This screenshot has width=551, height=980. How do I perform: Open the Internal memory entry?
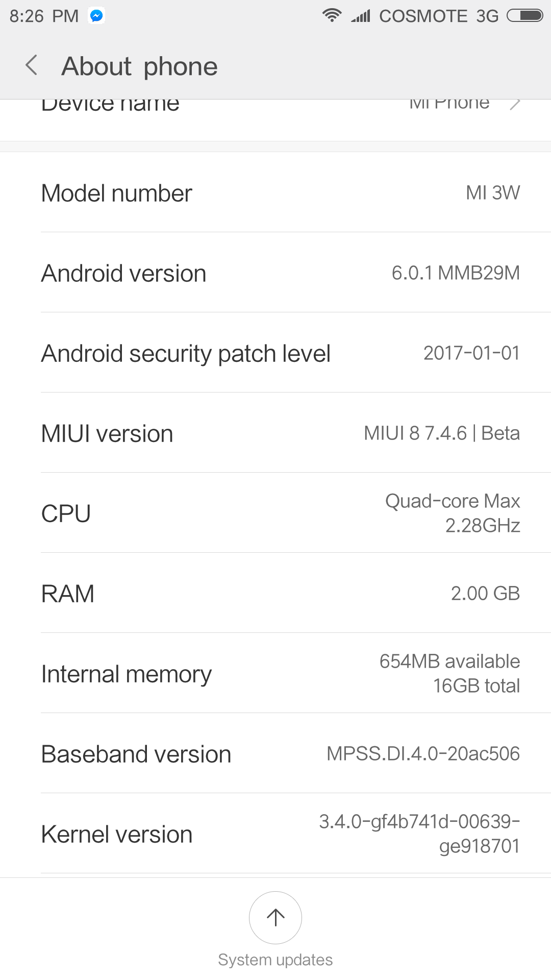point(275,673)
